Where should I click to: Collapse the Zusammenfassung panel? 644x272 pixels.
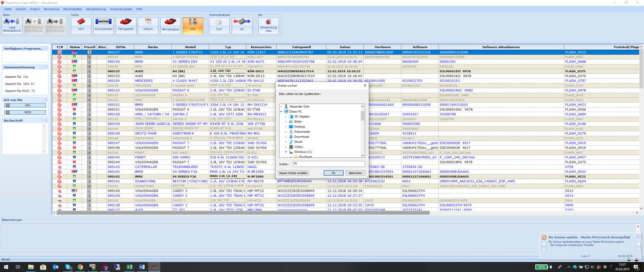pos(46,67)
